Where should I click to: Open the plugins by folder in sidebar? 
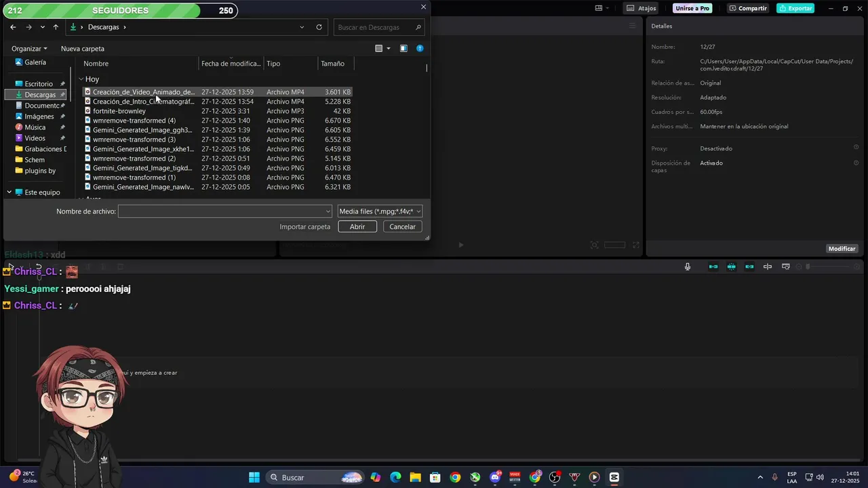(x=40, y=171)
